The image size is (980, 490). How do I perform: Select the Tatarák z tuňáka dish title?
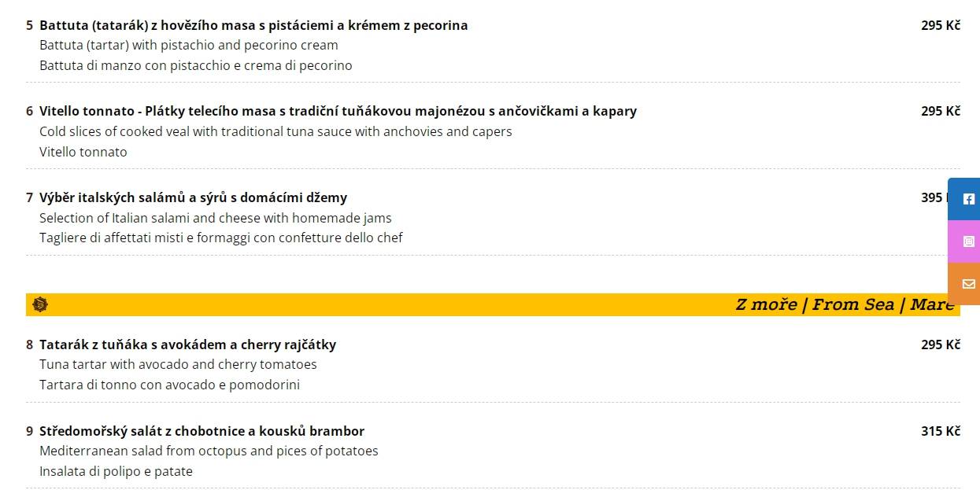click(x=187, y=344)
